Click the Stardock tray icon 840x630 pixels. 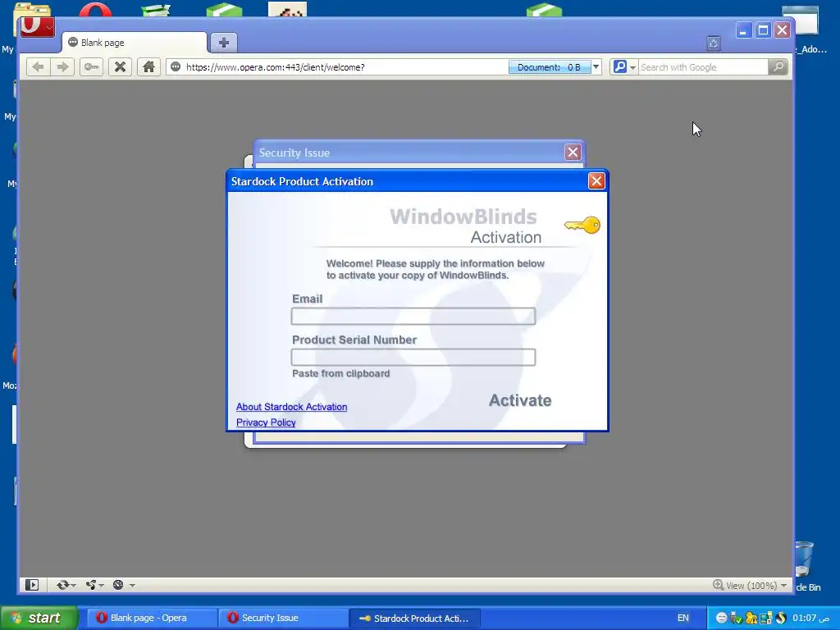point(781,618)
